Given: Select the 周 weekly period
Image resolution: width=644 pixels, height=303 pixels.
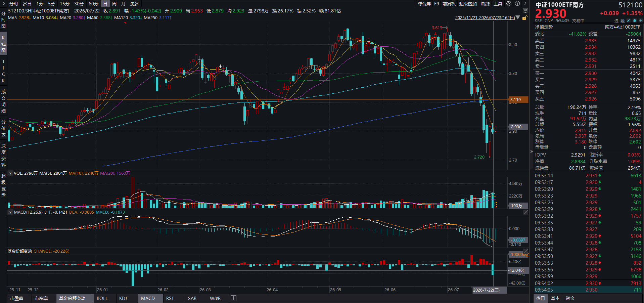Looking at the screenshot, I should pyautogui.click(x=114, y=4).
